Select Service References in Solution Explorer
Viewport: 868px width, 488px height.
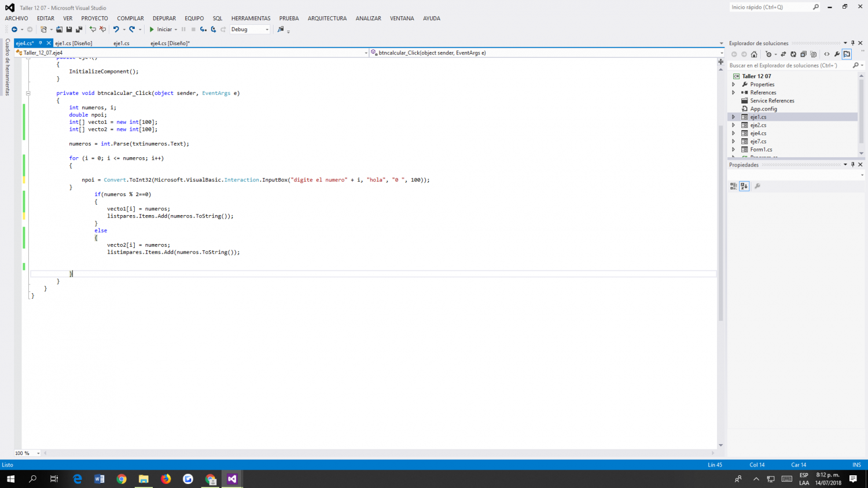tap(772, 101)
